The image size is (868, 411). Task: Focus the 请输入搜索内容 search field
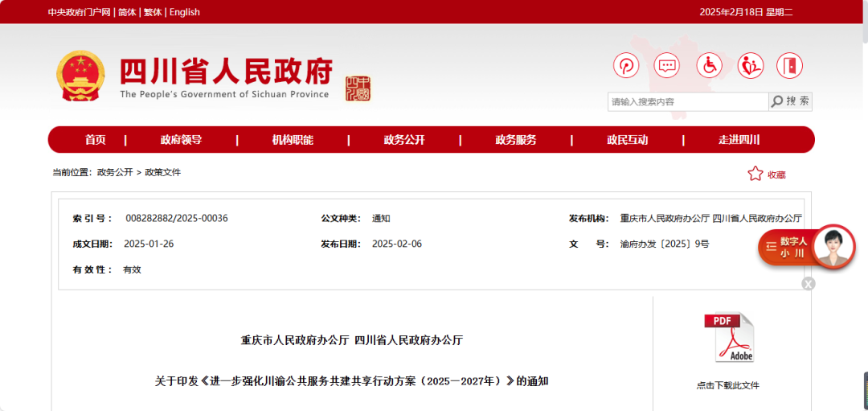pyautogui.click(x=687, y=101)
